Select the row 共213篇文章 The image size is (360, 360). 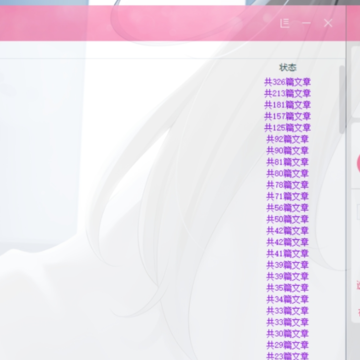click(288, 93)
